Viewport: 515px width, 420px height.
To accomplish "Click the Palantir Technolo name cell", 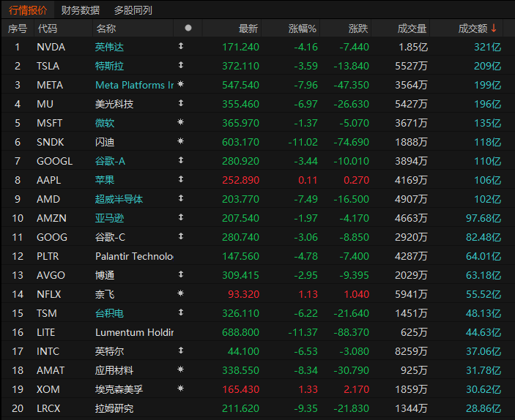I will coord(134,256).
